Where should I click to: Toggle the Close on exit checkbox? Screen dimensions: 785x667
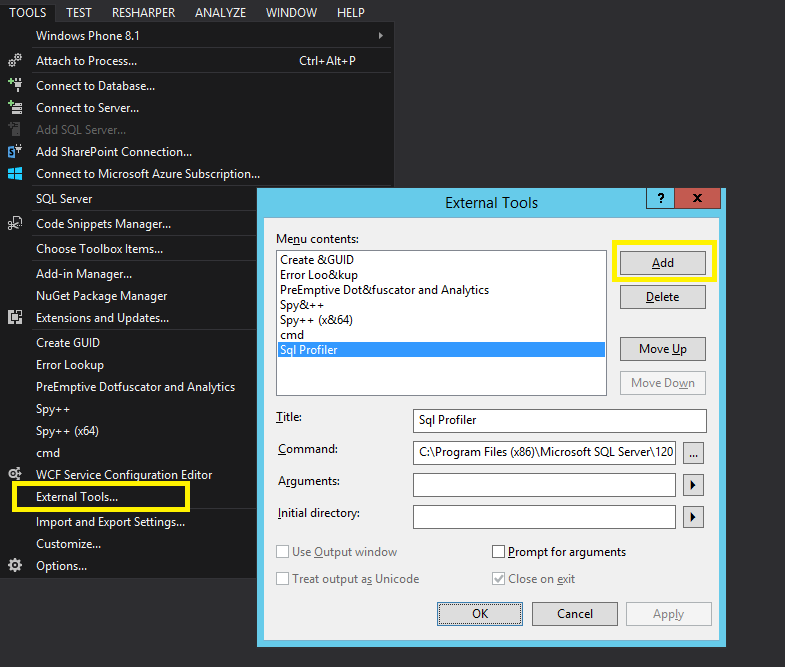point(498,579)
